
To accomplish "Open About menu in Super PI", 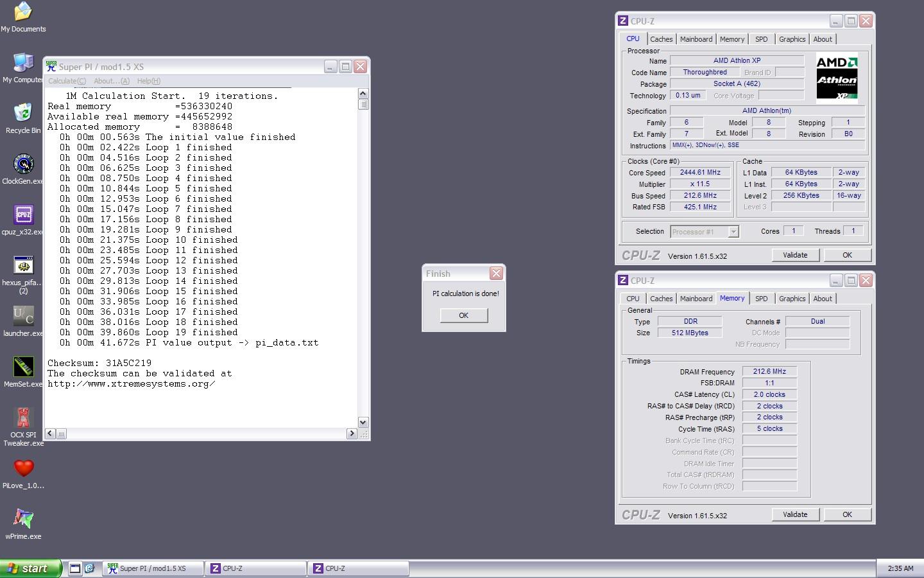I will tap(112, 81).
